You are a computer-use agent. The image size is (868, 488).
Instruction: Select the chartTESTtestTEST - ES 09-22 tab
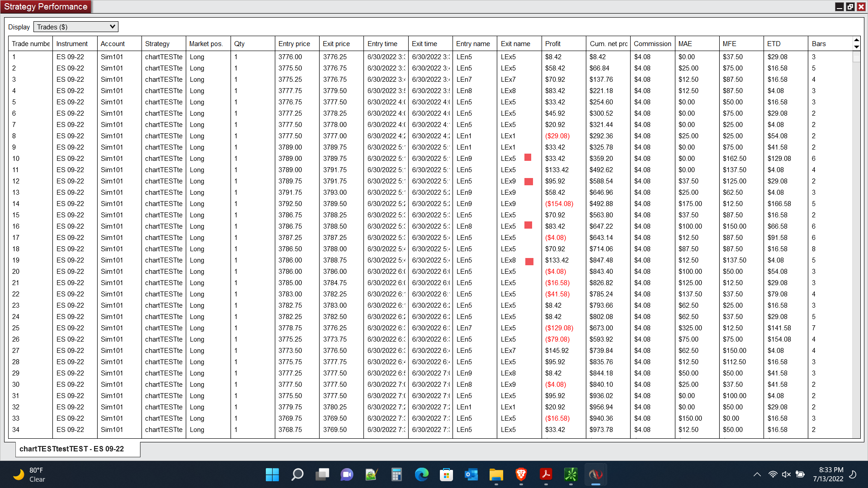(x=72, y=449)
